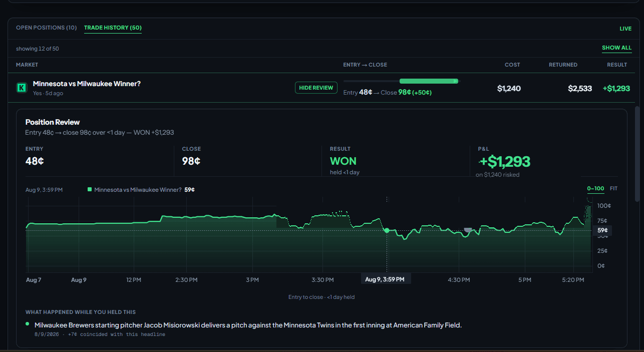The width and height of the screenshot is (644, 352).
Task: Click the 48¢ entry value in review
Action: coord(35,161)
